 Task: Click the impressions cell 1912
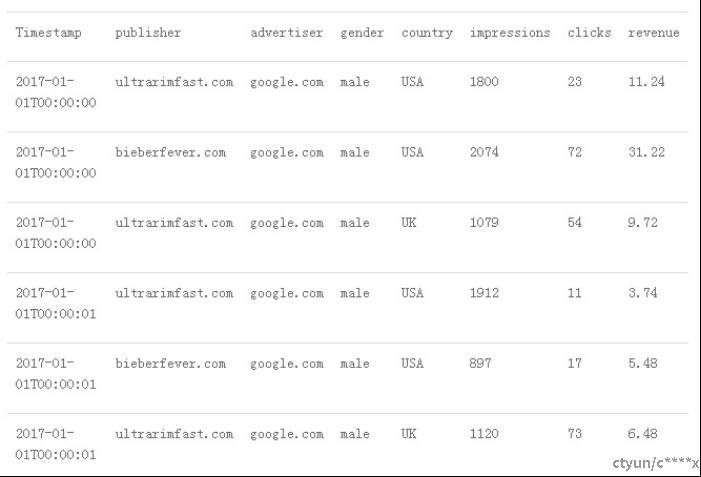(x=484, y=293)
